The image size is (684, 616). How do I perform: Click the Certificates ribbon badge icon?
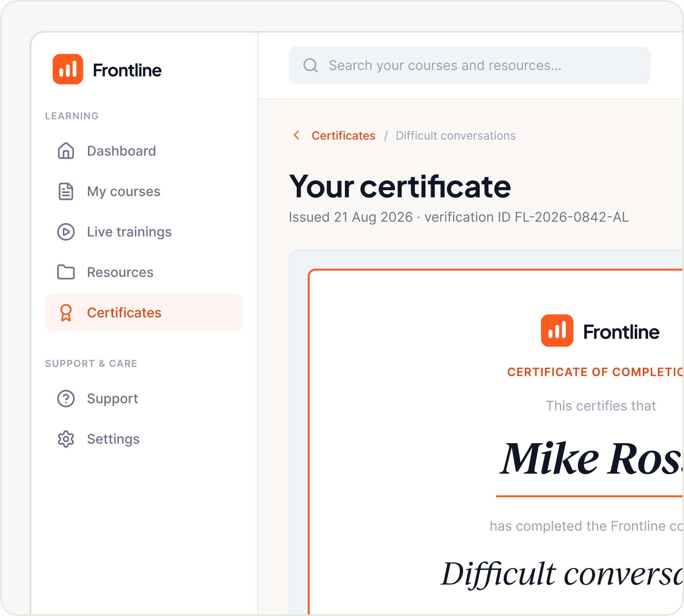66,313
